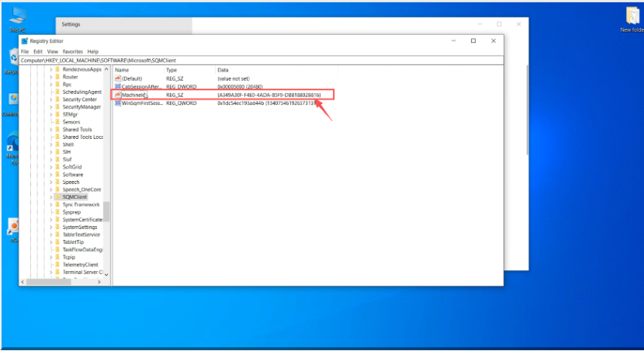This screenshot has width=644, height=351.
Task: Click the MachineId GUID data value
Action: [x=269, y=95]
